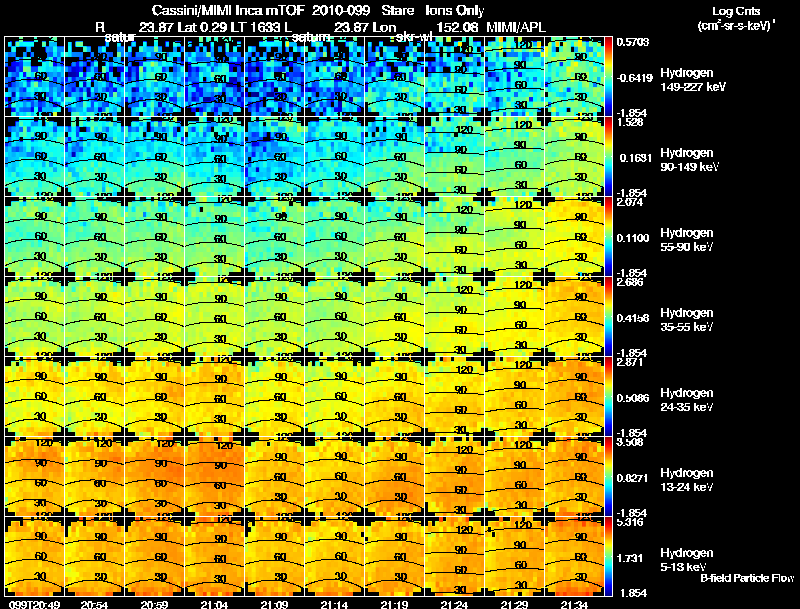Click the Hydrogen 55-90 keV row label

[x=687, y=240]
